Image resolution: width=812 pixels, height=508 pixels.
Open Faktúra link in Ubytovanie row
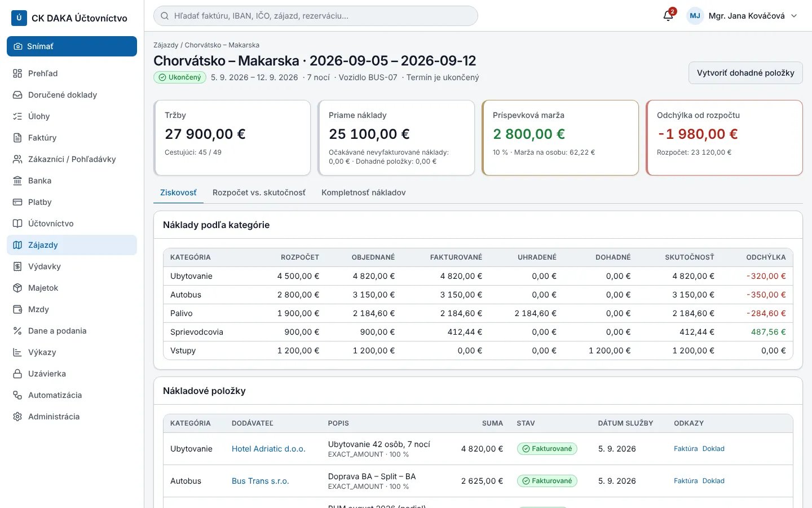tap(686, 449)
